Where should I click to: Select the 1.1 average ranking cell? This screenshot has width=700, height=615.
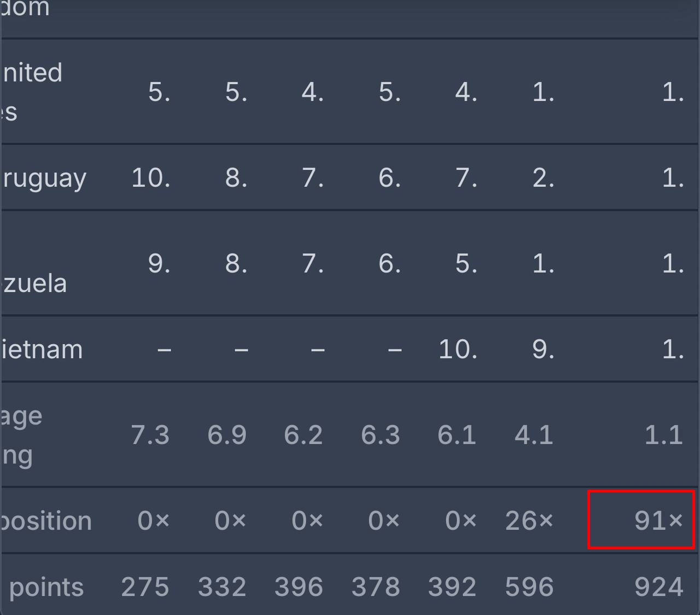(x=663, y=435)
